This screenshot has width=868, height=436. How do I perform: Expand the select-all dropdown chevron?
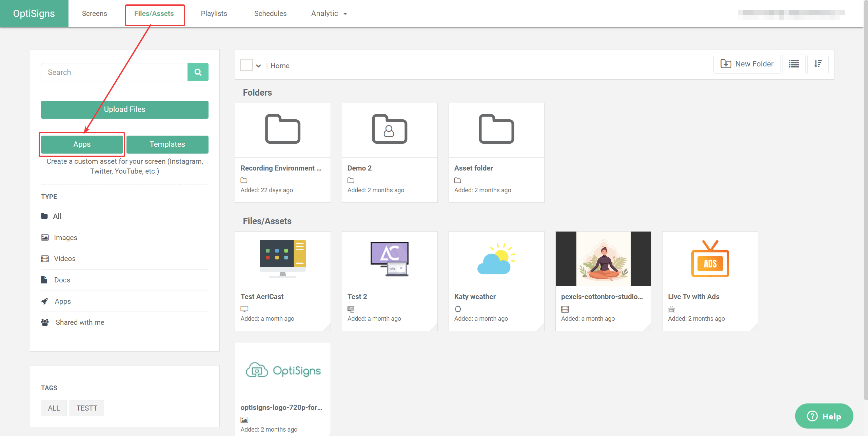[x=259, y=66]
